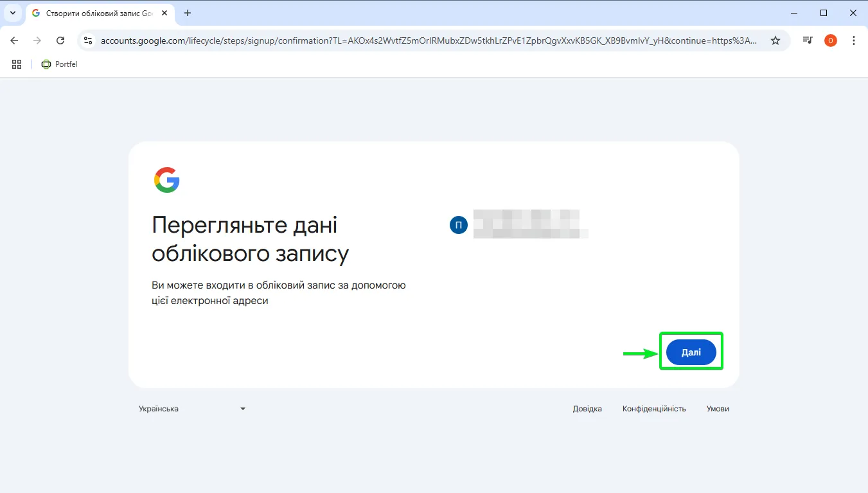Open the Portfel bookmark

(59, 64)
